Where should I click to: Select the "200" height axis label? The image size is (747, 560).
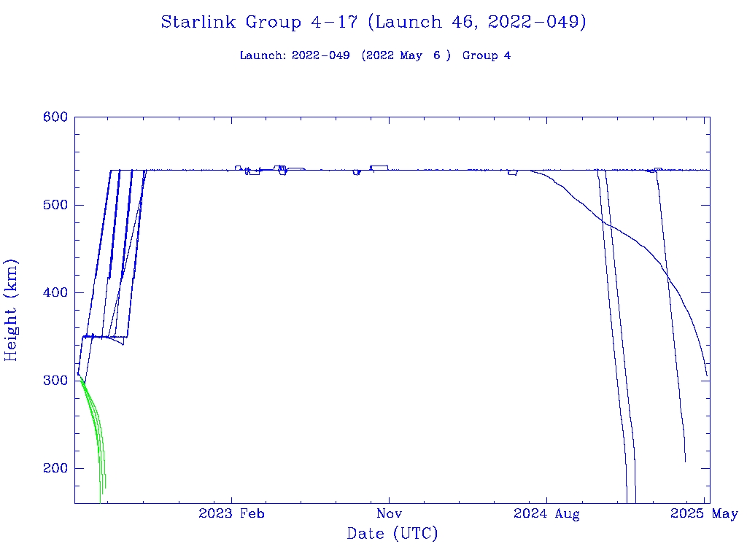click(55, 468)
